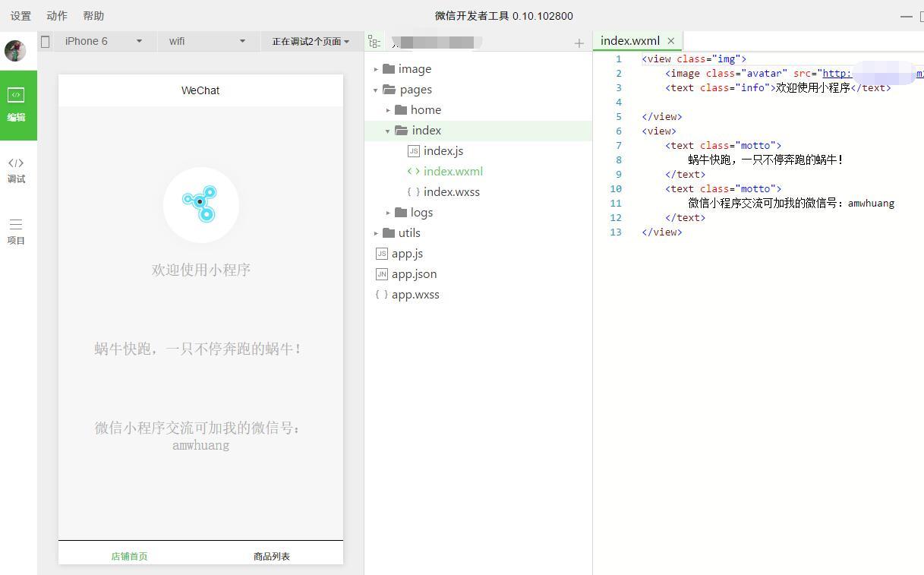
Task: Expand the logs folder
Action: [388, 213]
